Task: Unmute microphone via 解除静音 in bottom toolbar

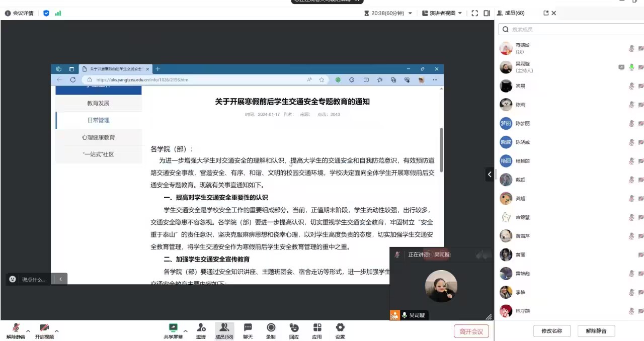Action: coord(16,328)
